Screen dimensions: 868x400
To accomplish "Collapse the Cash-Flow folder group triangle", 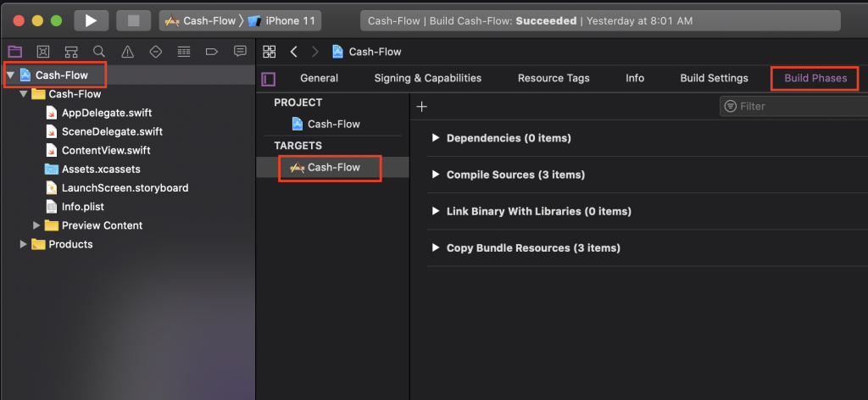I will (x=23, y=94).
